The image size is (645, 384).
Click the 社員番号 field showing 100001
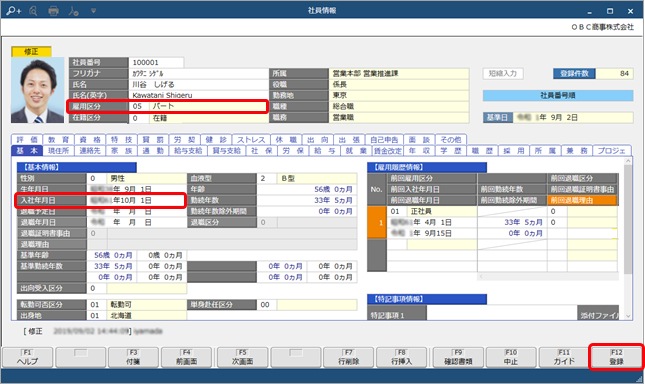pos(156,62)
